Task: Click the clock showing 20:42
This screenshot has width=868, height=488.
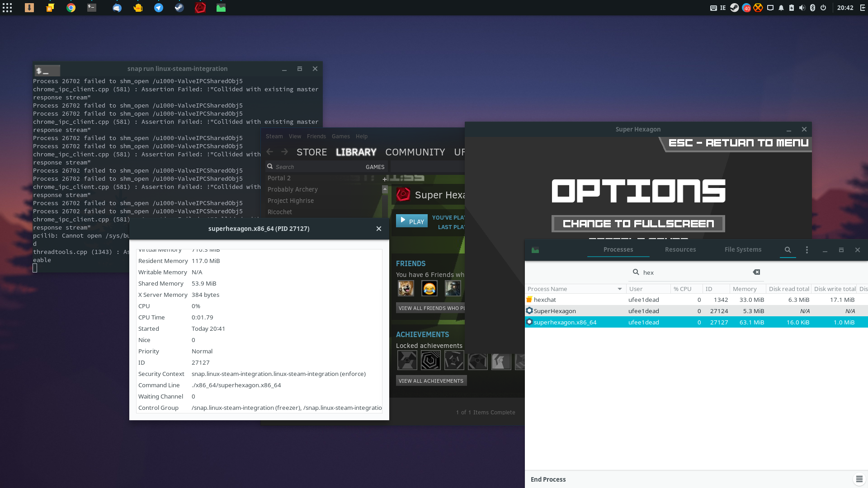Action: (x=845, y=8)
